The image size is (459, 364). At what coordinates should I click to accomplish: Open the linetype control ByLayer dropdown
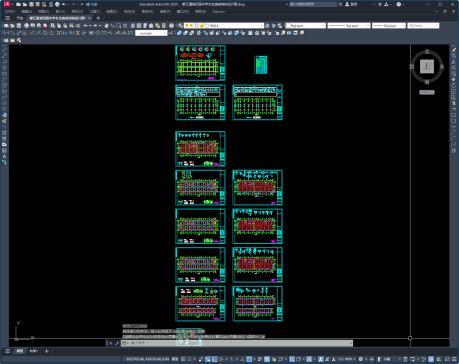[349, 26]
